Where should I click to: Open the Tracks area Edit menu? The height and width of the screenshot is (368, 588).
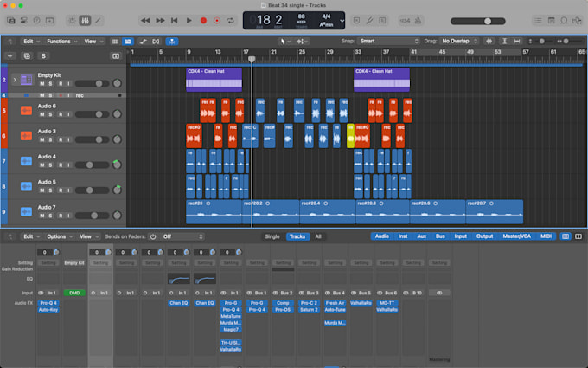[x=31, y=42]
